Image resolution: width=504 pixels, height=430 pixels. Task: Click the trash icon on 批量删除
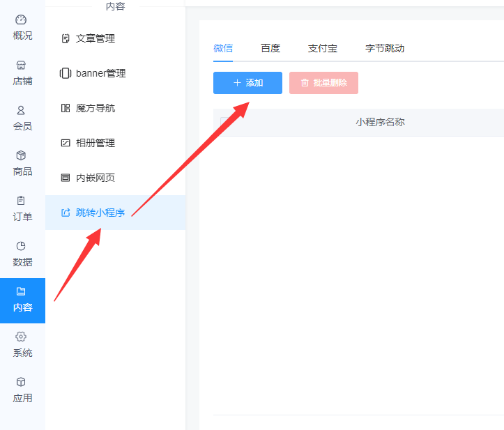pyautogui.click(x=305, y=83)
